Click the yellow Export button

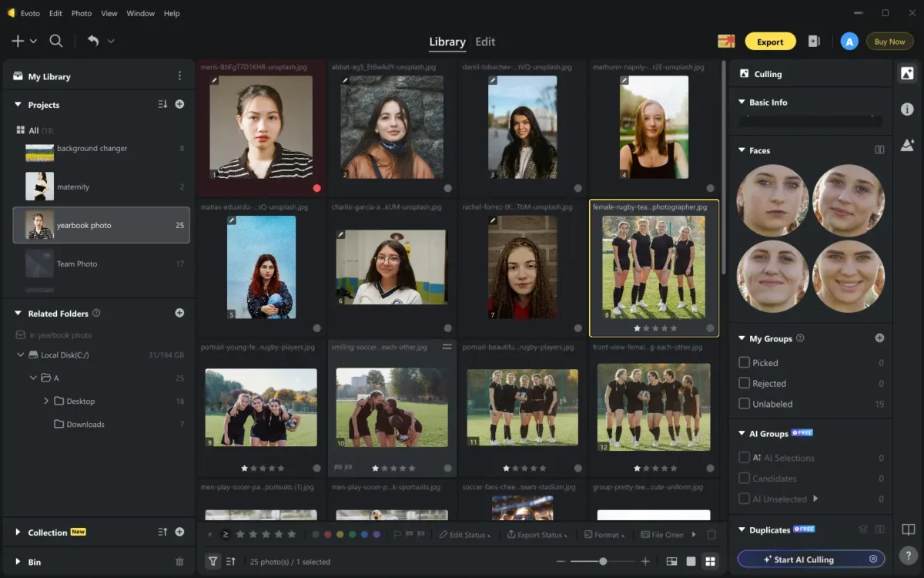click(x=770, y=42)
